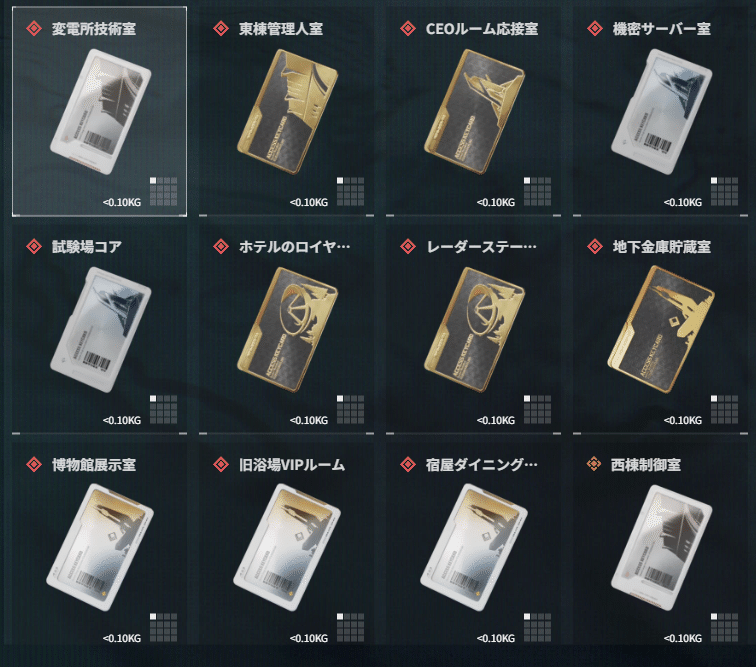Viewport: 756px width, 667px height.
Task: Click the red diamond icon beside 博物館展示室
Action: tap(34, 464)
